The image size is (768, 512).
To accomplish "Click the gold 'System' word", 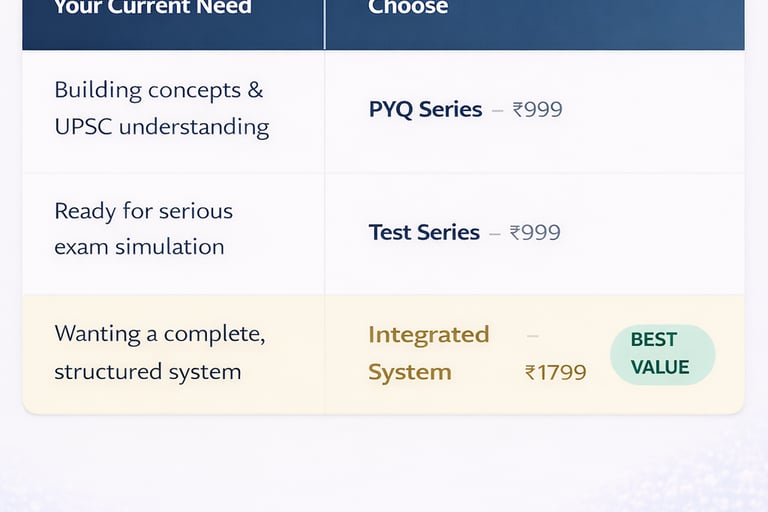I will click(x=410, y=373).
